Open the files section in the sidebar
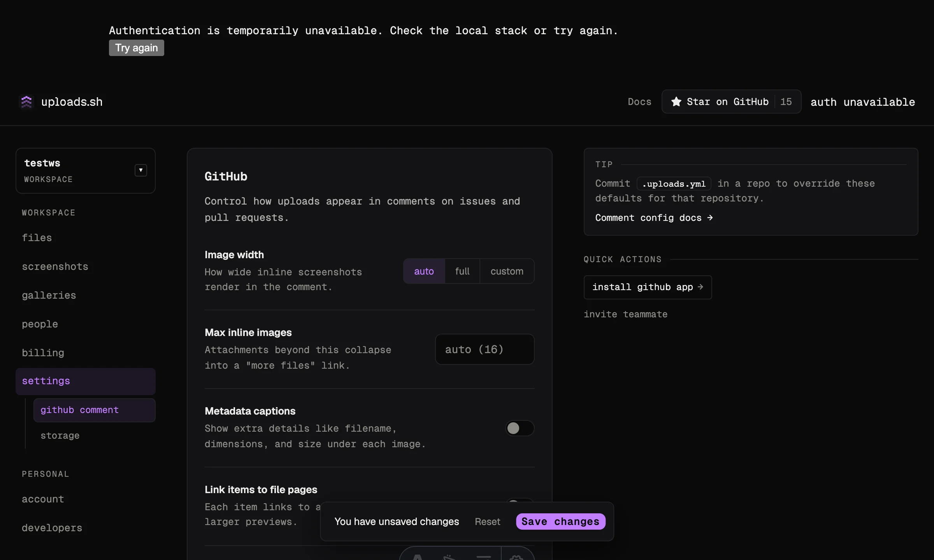Image resolution: width=934 pixels, height=560 pixels. click(37, 238)
